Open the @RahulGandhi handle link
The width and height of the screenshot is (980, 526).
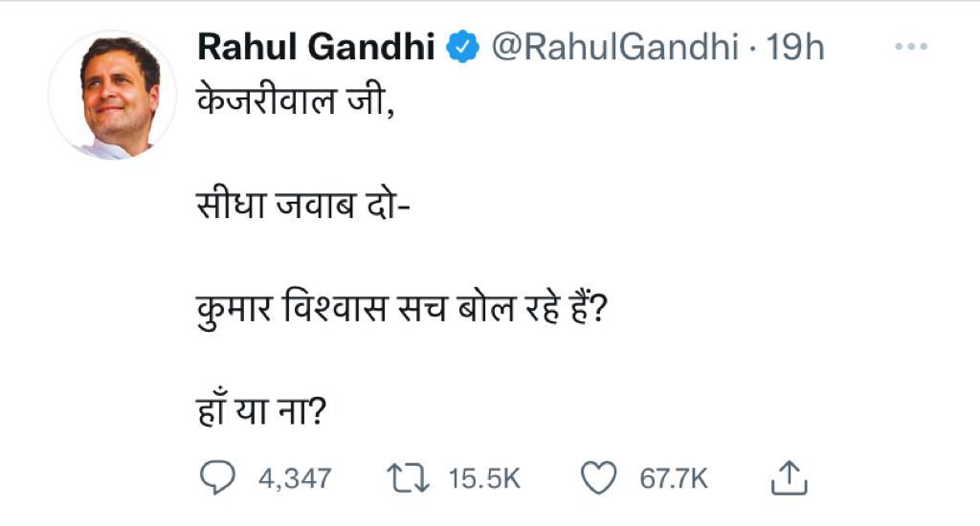[613, 47]
